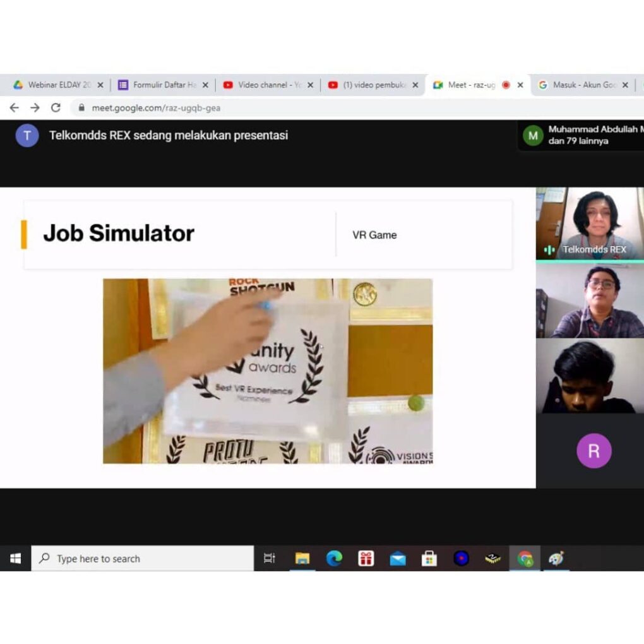Click the purple R participant avatar
Image resolution: width=644 pixels, height=644 pixels.
pyautogui.click(x=593, y=451)
